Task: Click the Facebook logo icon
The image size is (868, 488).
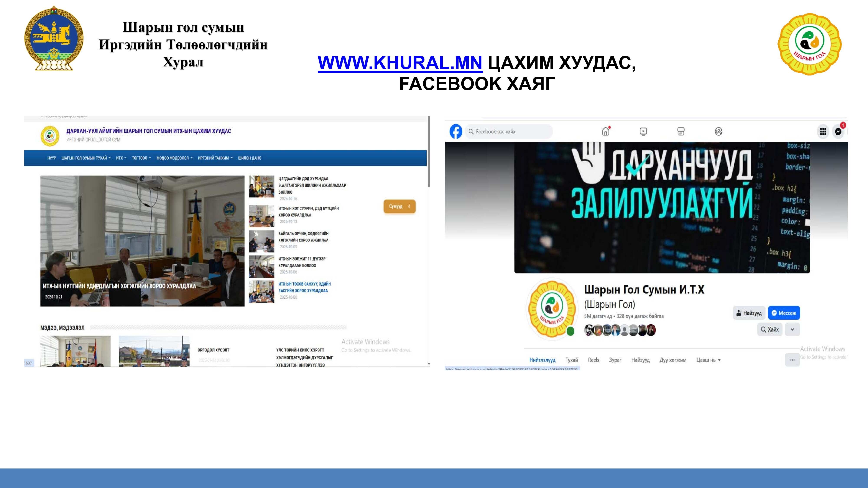Action: point(455,131)
